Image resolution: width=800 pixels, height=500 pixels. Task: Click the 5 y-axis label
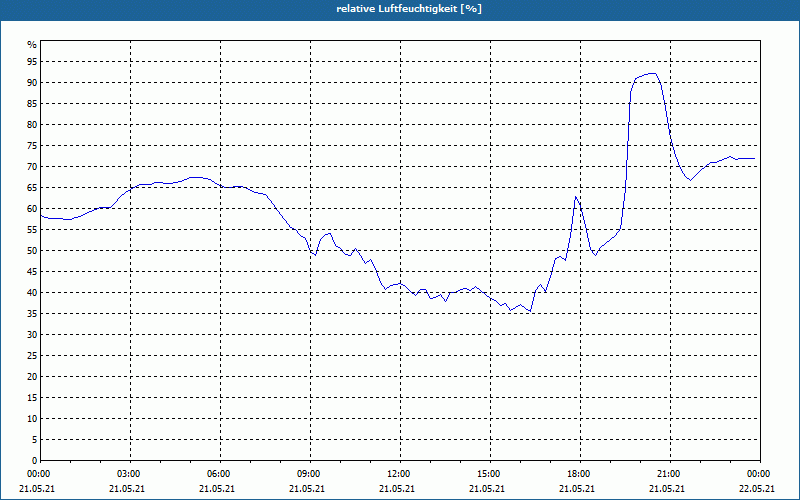pyautogui.click(x=34, y=440)
